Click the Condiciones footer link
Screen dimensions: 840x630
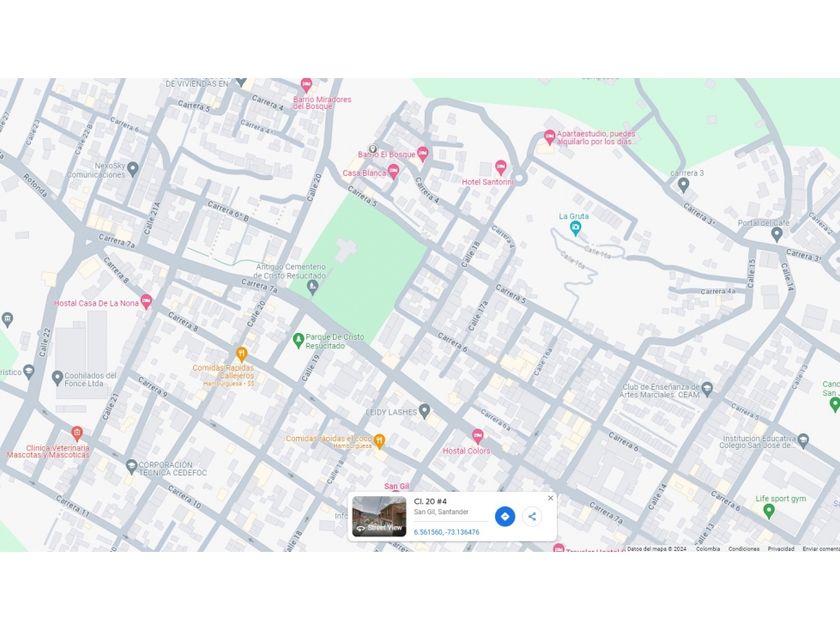(744, 549)
